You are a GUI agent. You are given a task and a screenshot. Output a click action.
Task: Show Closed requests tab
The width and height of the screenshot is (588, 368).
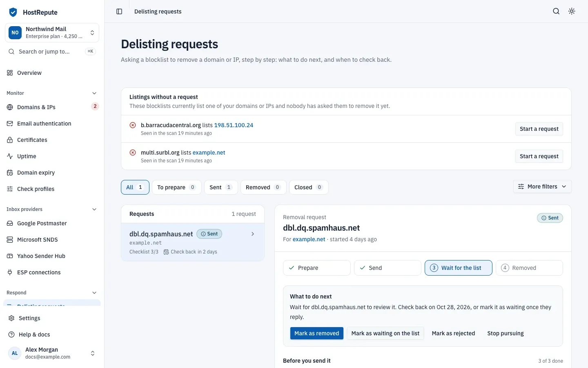pyautogui.click(x=309, y=187)
